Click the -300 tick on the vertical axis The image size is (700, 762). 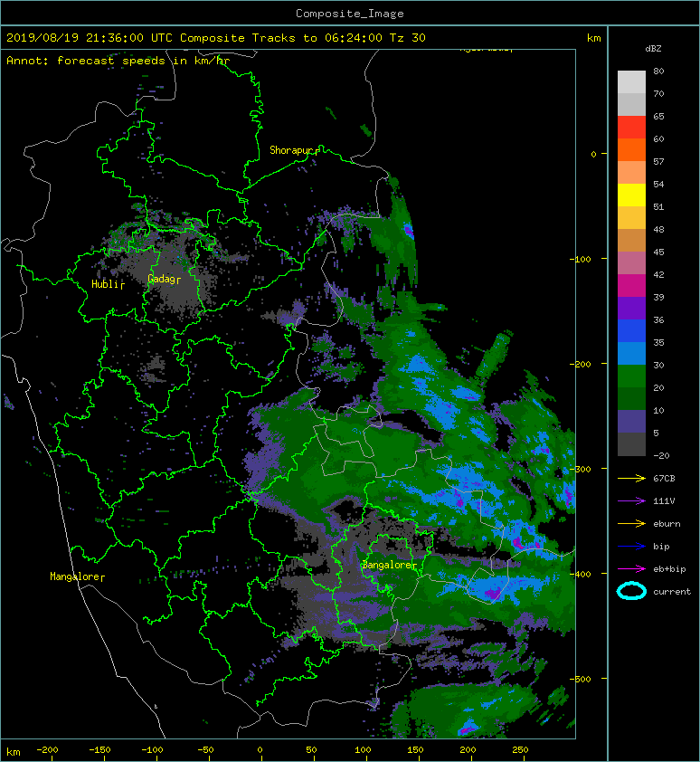(x=580, y=469)
